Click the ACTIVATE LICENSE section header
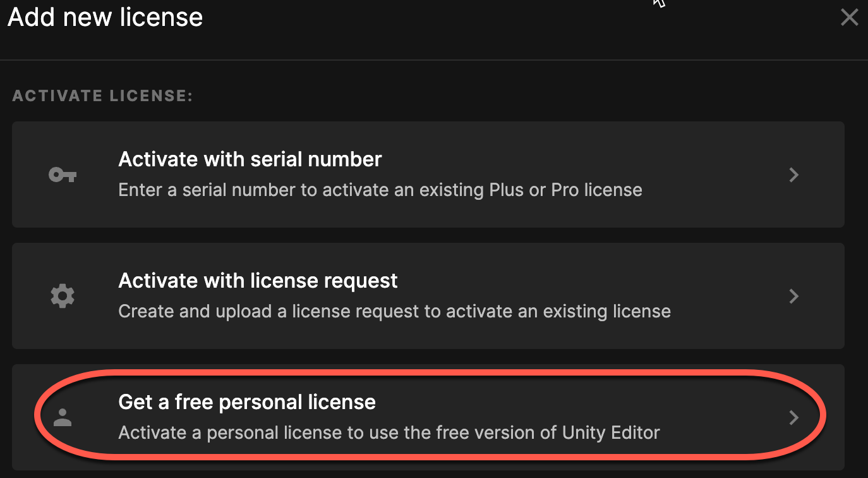The height and width of the screenshot is (478, 868). click(x=102, y=95)
